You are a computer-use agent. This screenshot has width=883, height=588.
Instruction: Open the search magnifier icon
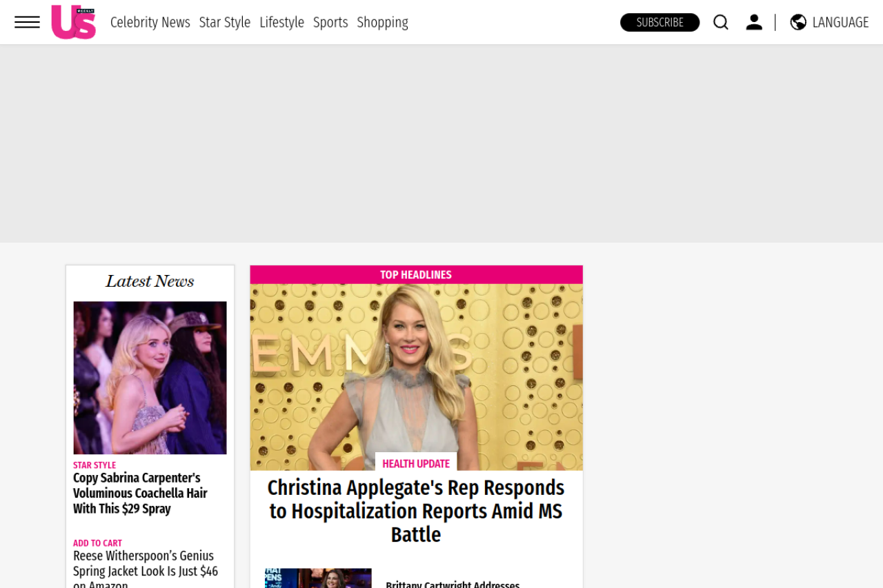coord(721,22)
